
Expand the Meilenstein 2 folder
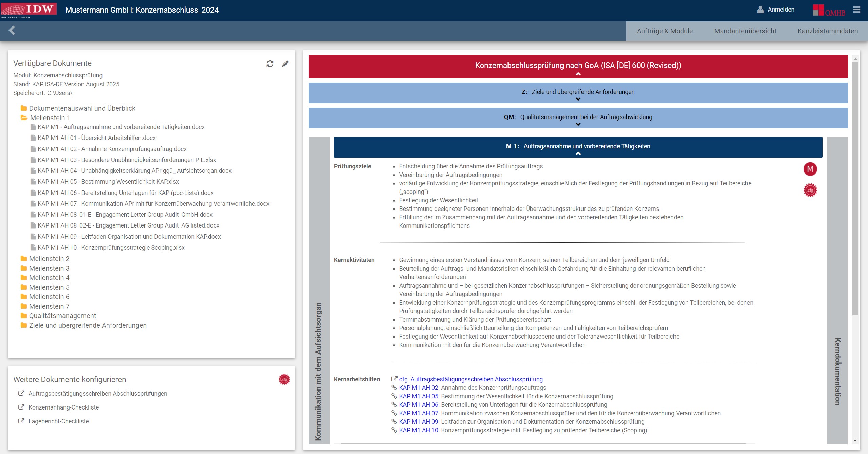pos(49,259)
